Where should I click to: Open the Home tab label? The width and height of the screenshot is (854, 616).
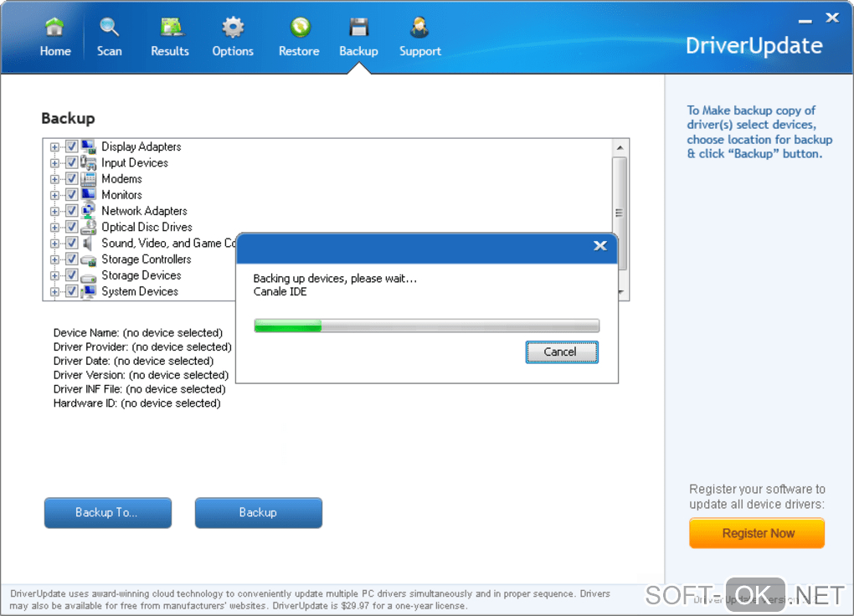(x=55, y=51)
